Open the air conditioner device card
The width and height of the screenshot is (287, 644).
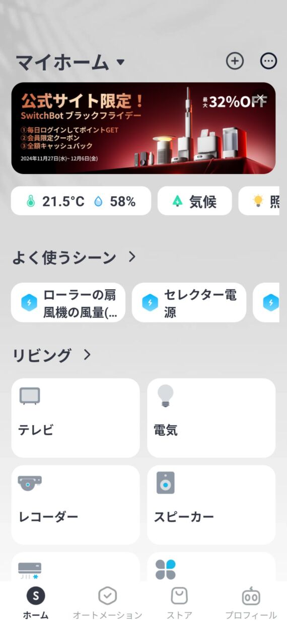(x=76, y=567)
